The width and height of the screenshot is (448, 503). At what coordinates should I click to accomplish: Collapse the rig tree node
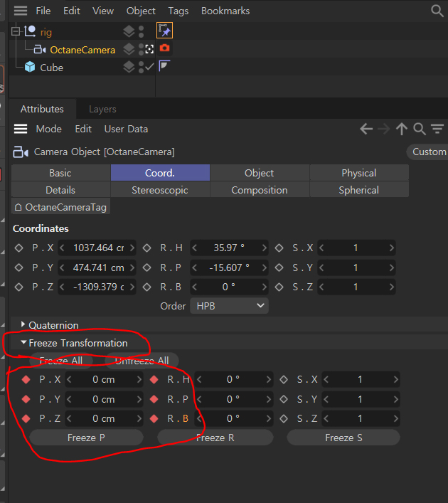[15, 31]
